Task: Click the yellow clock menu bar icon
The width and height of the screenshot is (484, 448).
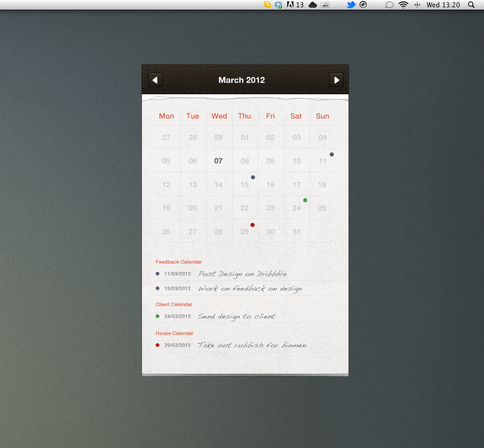Action: (x=268, y=5)
